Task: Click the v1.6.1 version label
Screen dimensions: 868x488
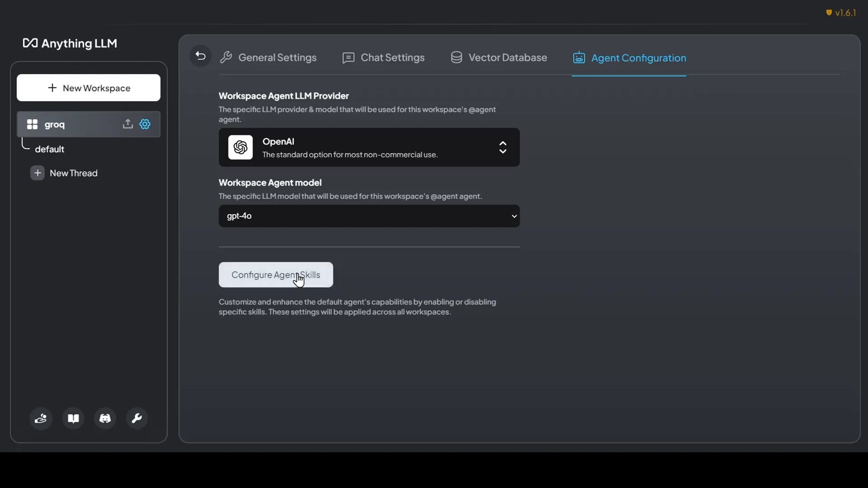Action: tap(841, 13)
